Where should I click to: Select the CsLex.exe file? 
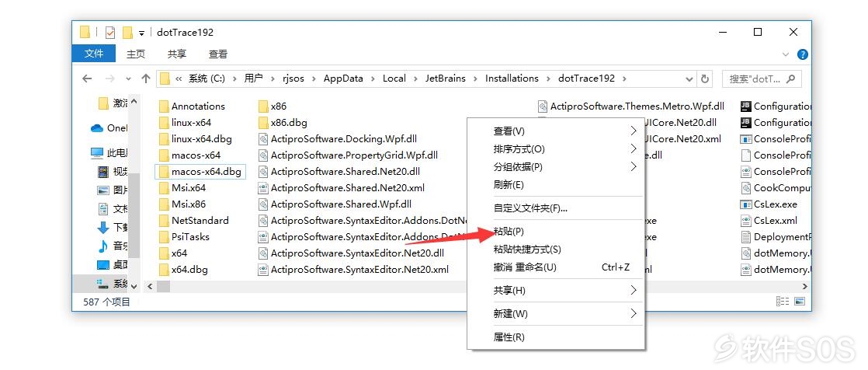click(769, 204)
